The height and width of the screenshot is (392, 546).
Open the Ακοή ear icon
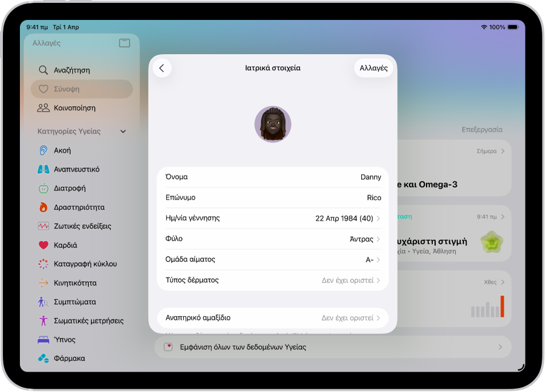pos(43,150)
